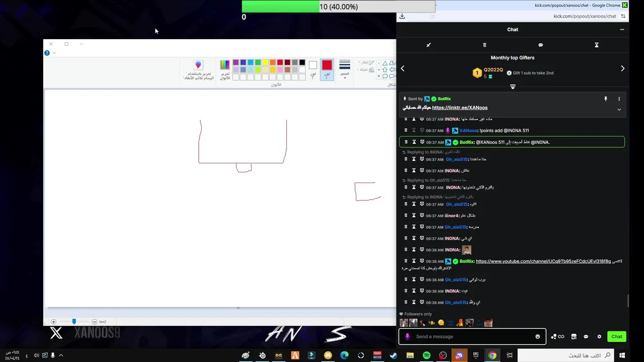644x362 pixels.
Task: Open Epic Games from the taskbar
Action: (x=476, y=355)
